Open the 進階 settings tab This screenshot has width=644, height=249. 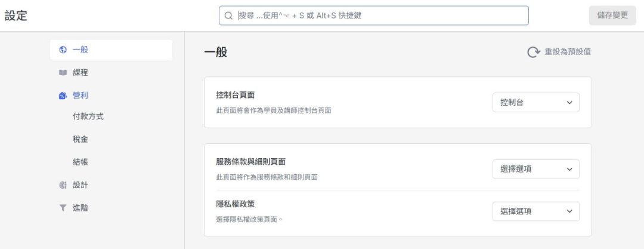click(80, 208)
